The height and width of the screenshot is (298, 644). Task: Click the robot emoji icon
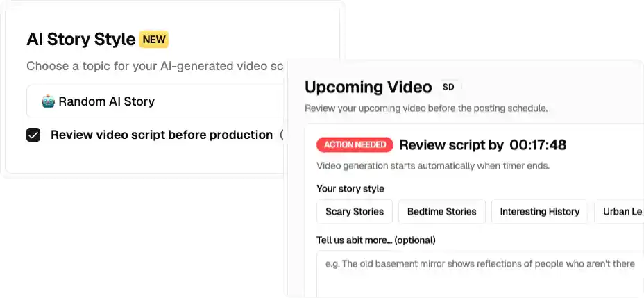coord(48,101)
